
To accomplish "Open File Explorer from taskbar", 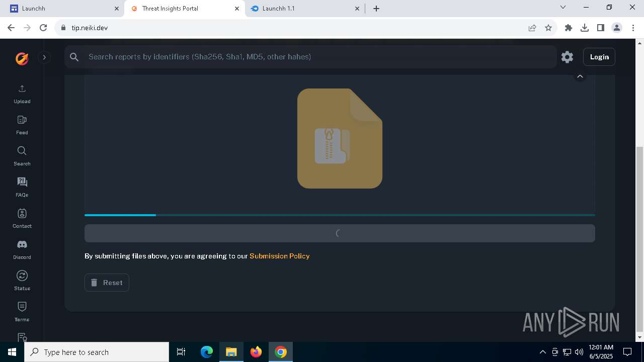I will tap(231, 352).
